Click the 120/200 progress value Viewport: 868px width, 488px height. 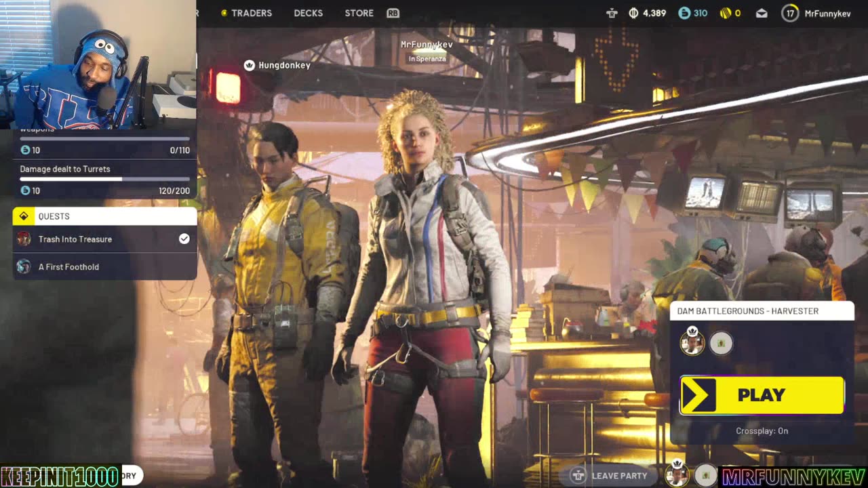(174, 191)
